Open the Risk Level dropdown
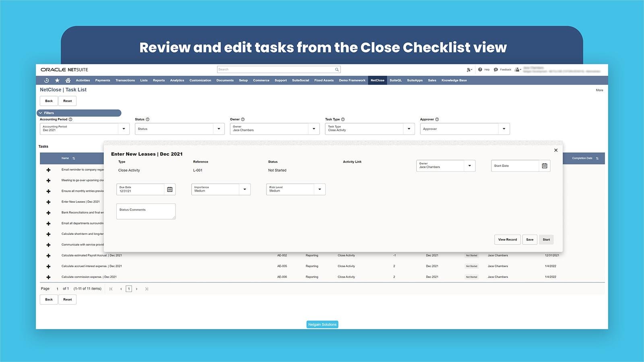The image size is (644, 362). click(x=320, y=189)
